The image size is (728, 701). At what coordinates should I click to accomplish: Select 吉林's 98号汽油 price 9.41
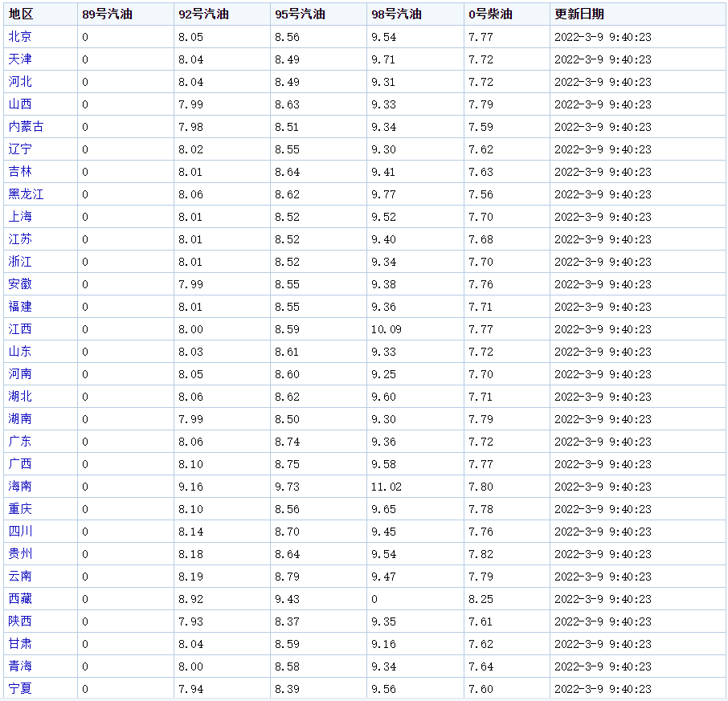coord(383,172)
